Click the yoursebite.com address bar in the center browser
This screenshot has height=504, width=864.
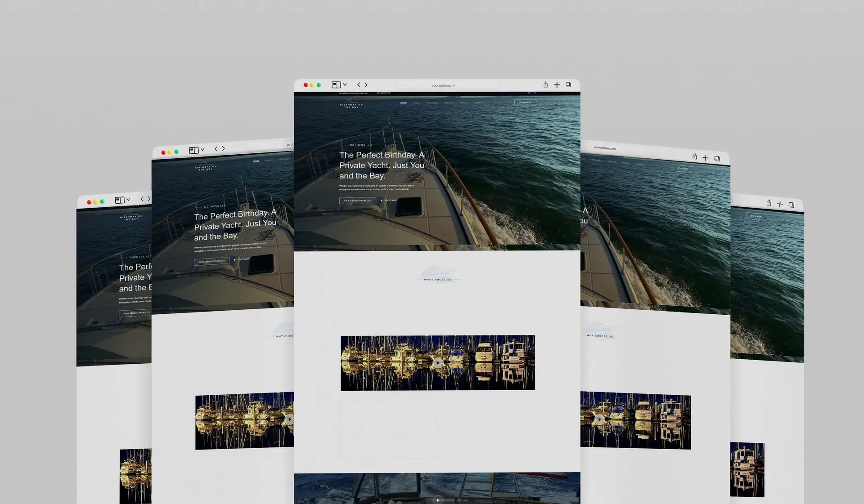tap(443, 85)
